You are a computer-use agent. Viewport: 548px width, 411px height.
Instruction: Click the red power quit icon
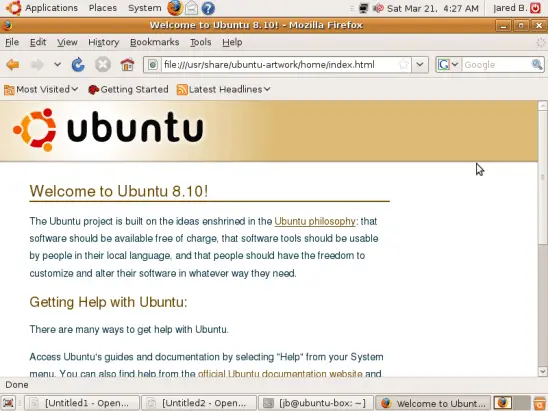536,8
